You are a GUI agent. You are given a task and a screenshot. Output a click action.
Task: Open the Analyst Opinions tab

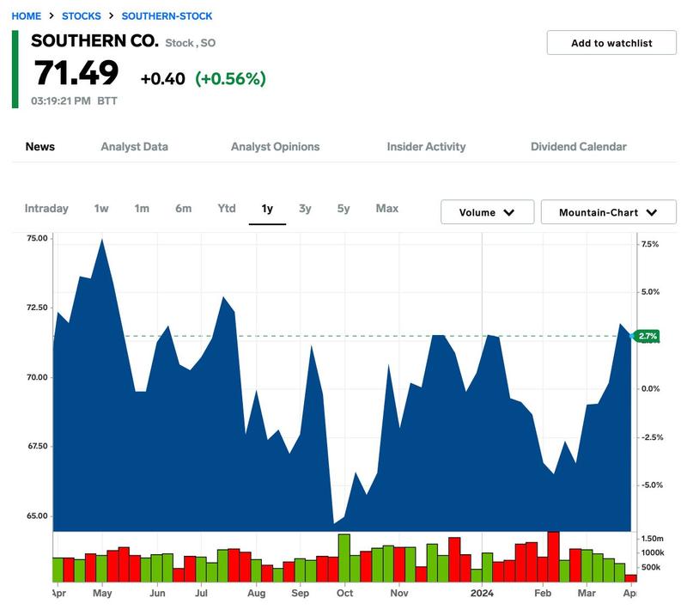[275, 146]
